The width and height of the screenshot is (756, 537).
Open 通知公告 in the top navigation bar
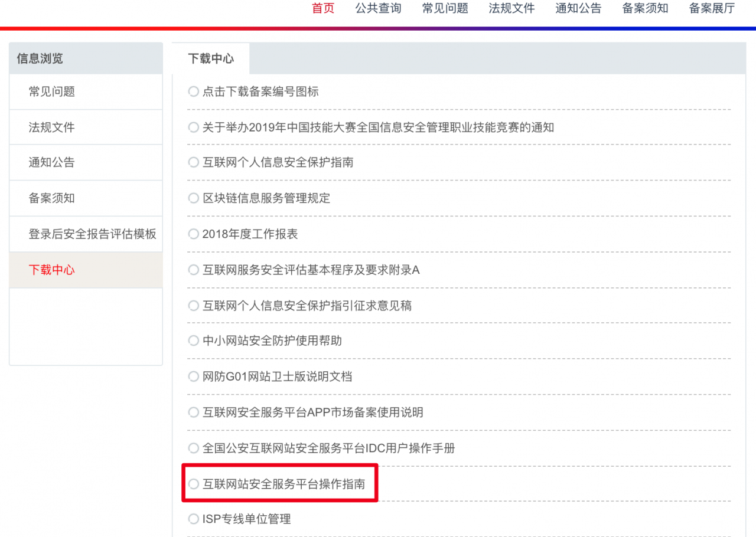578,8
